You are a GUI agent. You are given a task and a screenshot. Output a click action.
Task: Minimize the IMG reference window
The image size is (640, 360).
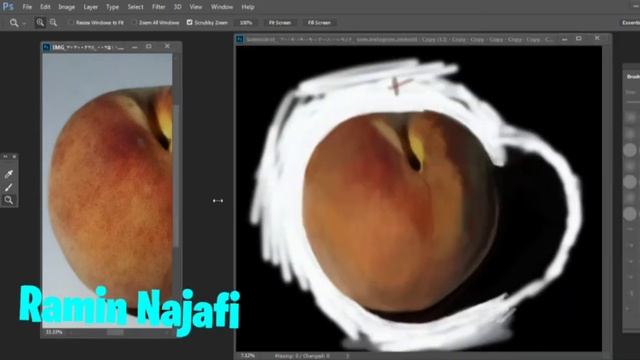135,47
